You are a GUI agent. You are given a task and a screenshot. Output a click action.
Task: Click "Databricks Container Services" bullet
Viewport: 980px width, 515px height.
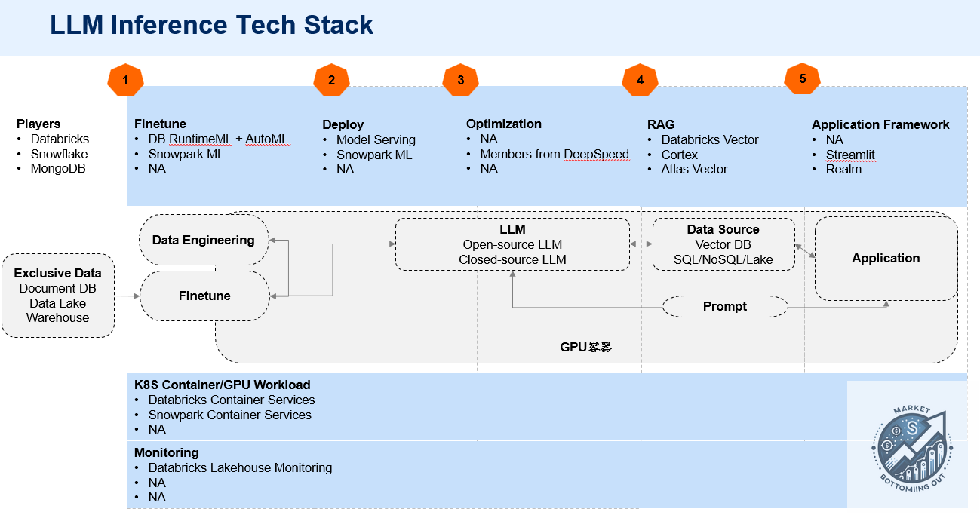232,400
